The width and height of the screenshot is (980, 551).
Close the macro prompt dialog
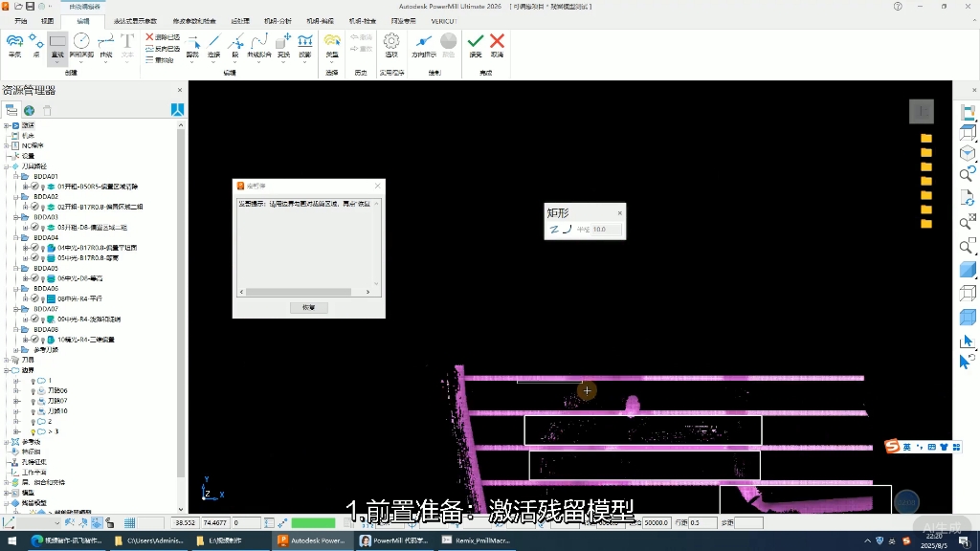click(x=377, y=186)
